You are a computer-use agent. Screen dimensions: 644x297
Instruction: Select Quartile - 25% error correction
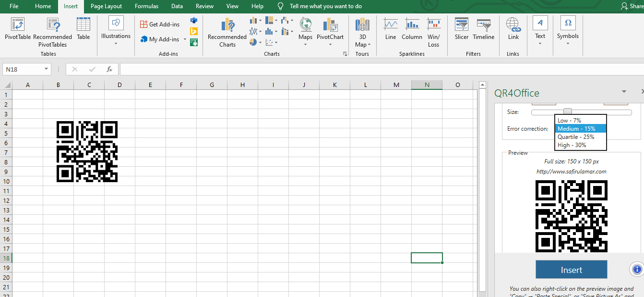575,136
